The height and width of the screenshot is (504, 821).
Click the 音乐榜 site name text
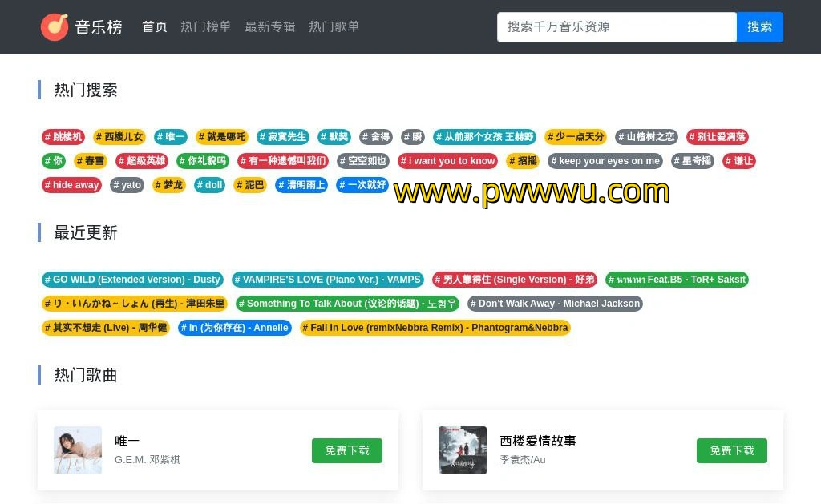point(99,27)
